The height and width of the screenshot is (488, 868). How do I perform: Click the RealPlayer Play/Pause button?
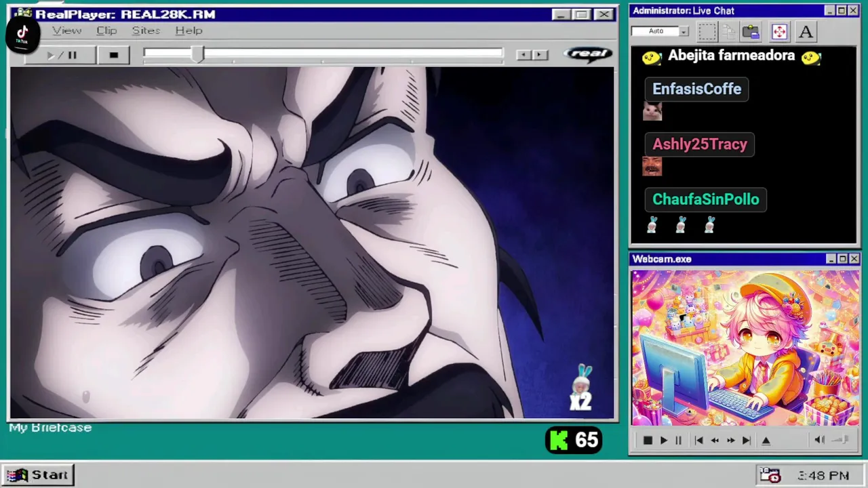[61, 55]
